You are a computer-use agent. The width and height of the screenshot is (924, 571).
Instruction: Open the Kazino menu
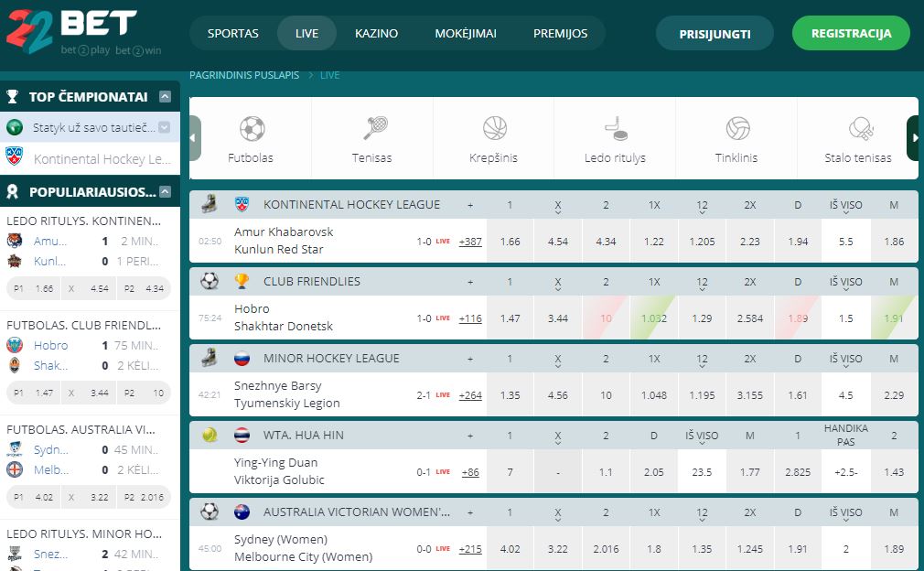(376, 33)
